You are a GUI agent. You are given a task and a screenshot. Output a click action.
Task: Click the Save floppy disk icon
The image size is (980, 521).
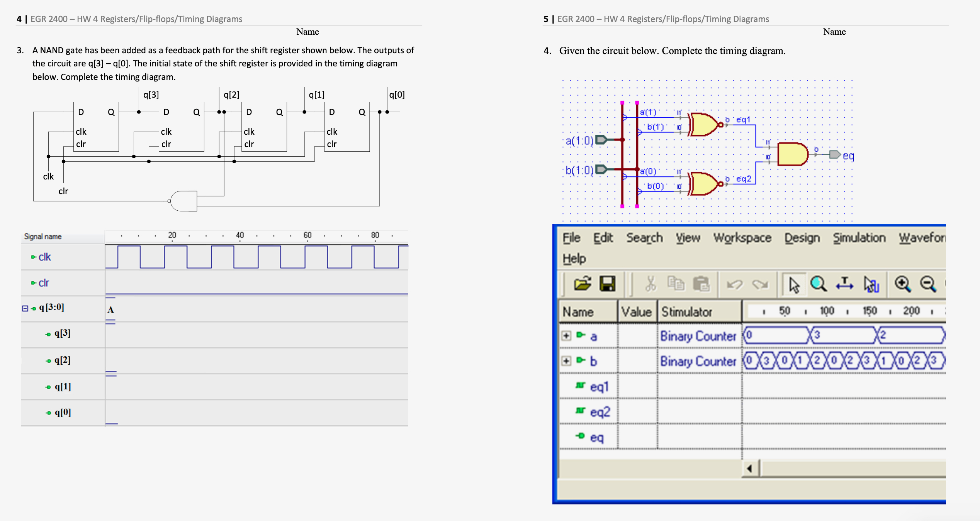(607, 284)
